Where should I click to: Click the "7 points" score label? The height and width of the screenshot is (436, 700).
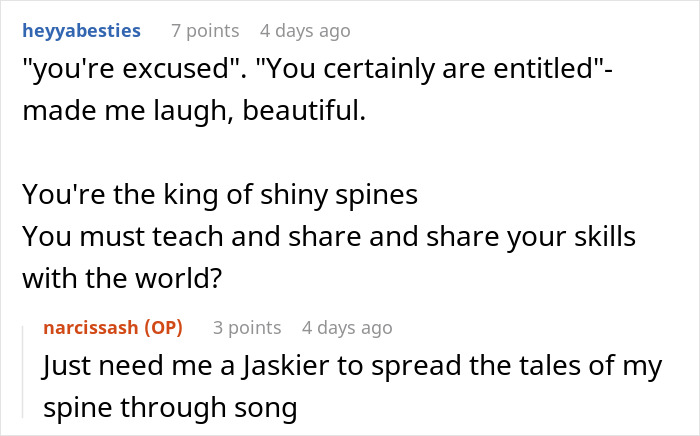click(x=204, y=30)
